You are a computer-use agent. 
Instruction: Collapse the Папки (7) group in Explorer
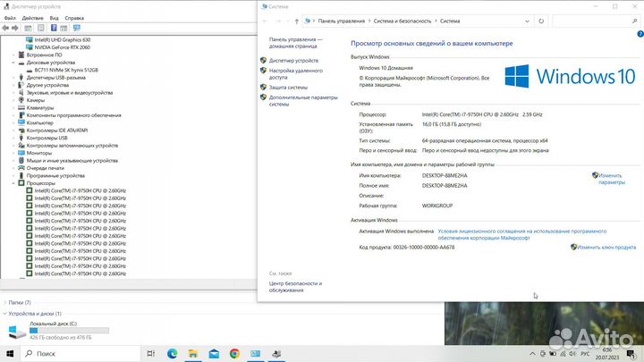[5, 302]
